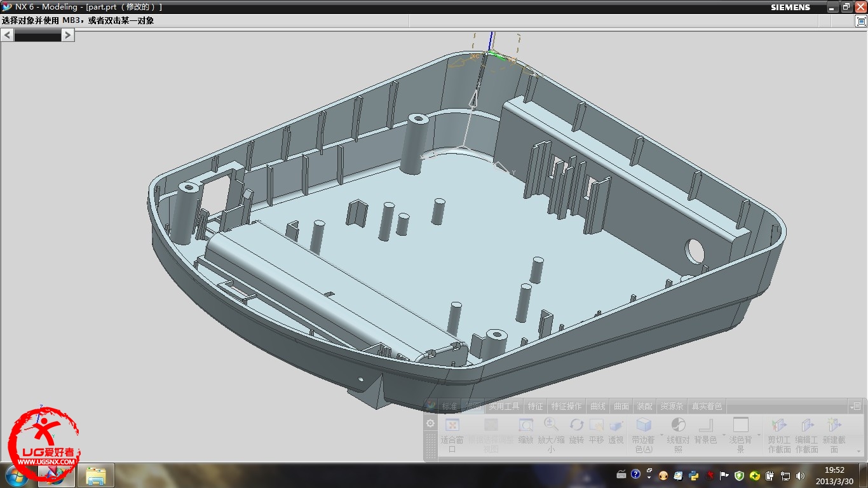Switch to the 视图 toolbar tab

point(473,406)
